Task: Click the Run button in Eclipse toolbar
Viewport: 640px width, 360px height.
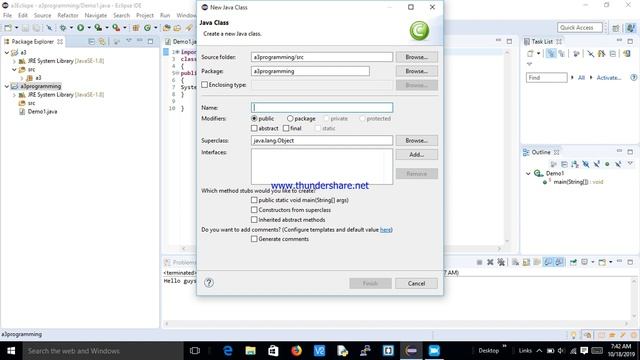Action: [x=81, y=27]
